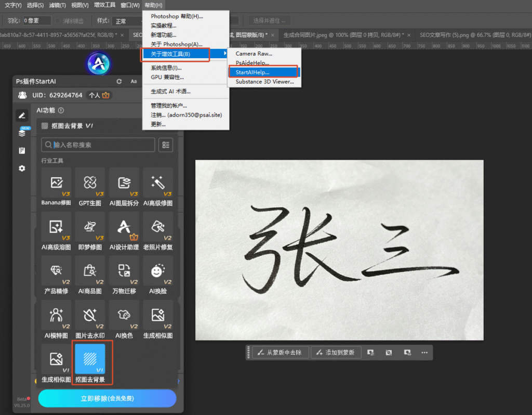Open 生成相似图 V2 tool

[x=158, y=319]
